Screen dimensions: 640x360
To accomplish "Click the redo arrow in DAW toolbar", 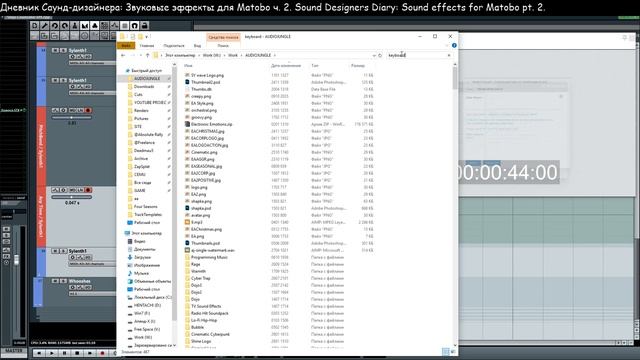I will tap(64, 26).
